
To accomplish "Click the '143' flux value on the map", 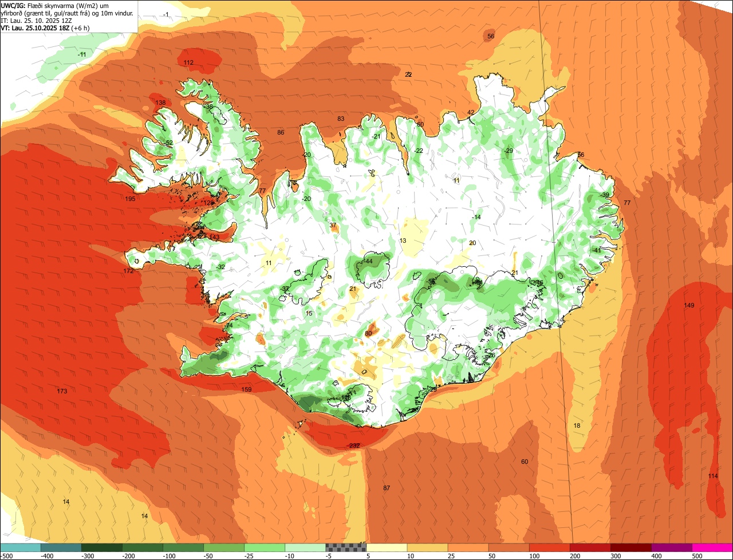I will click(214, 237).
